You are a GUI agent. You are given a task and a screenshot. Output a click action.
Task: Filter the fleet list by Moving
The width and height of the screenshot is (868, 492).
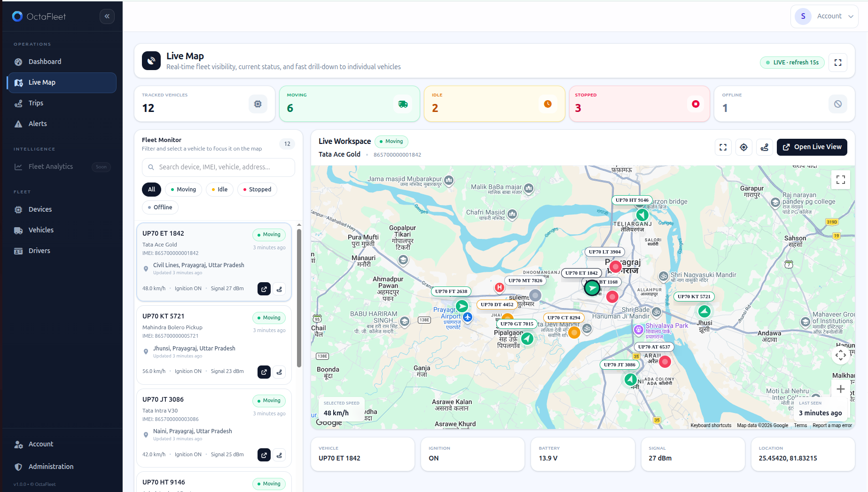(x=183, y=190)
